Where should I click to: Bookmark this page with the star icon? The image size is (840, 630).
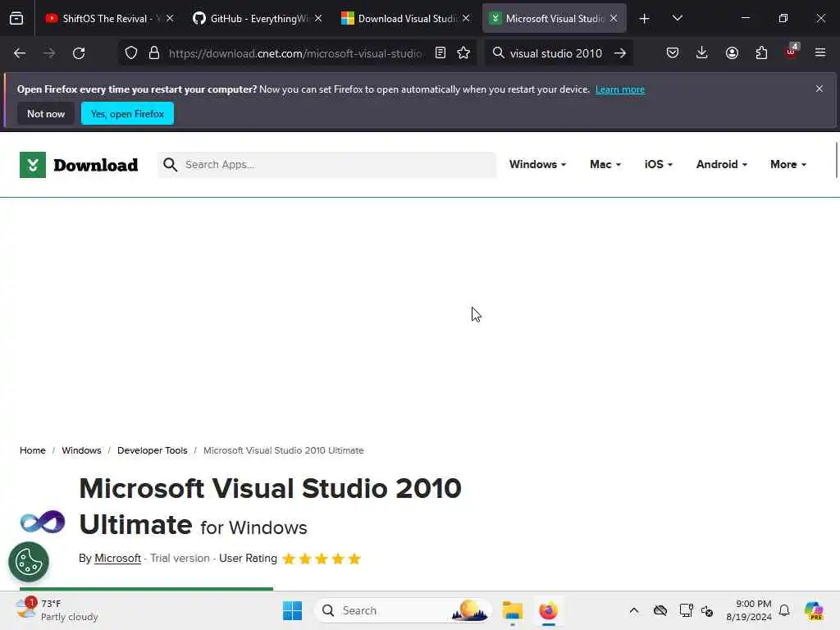pyautogui.click(x=463, y=52)
